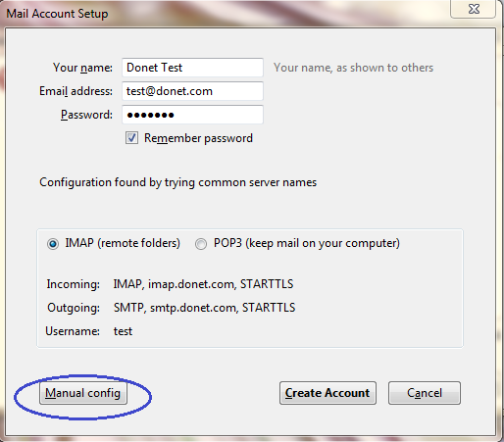This screenshot has height=442, width=504.
Task: Choose the POP3 radio button option
Action: tap(201, 244)
